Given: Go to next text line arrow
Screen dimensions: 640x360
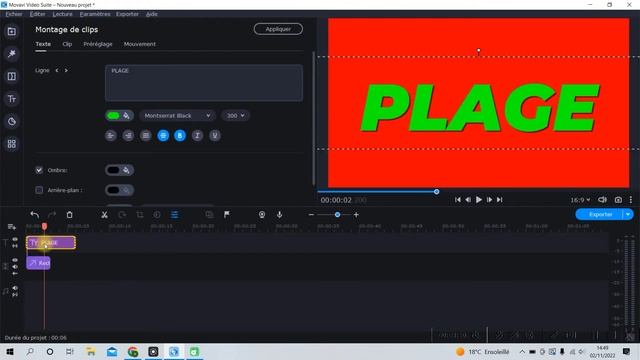Looking at the screenshot, I should click(66, 70).
